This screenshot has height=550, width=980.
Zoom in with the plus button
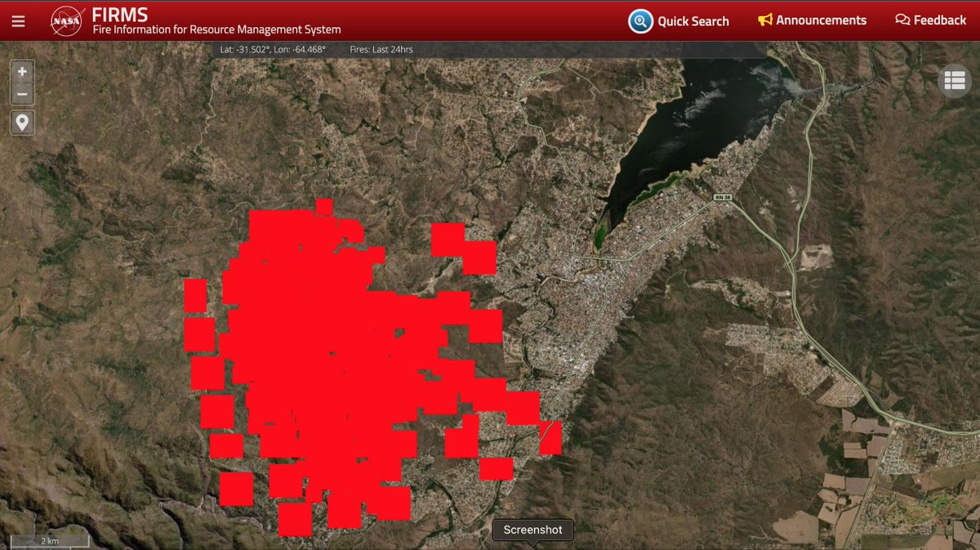tap(21, 72)
